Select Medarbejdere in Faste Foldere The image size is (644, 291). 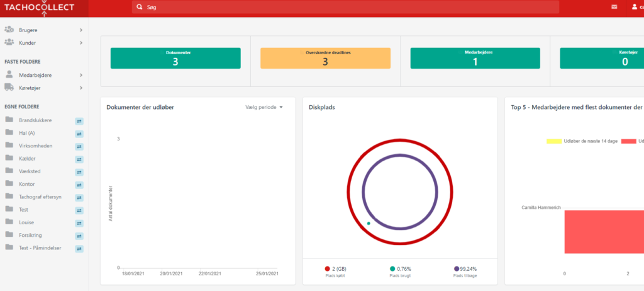pyautogui.click(x=35, y=75)
